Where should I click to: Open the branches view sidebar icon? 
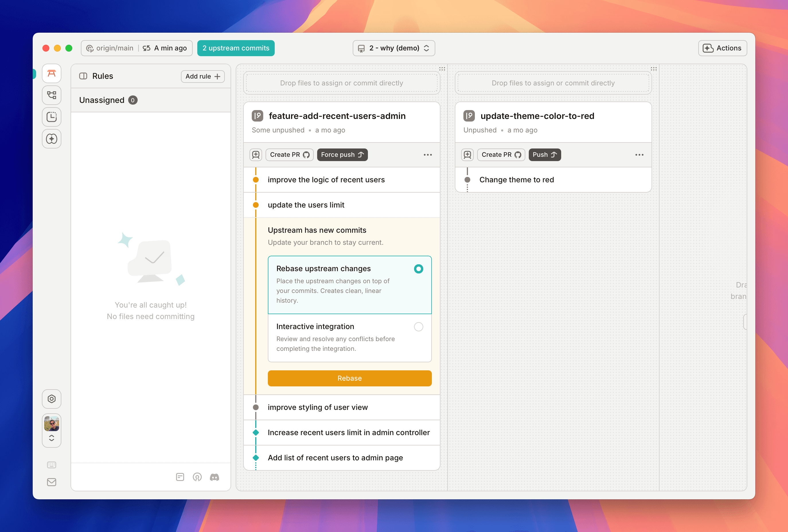(x=52, y=95)
